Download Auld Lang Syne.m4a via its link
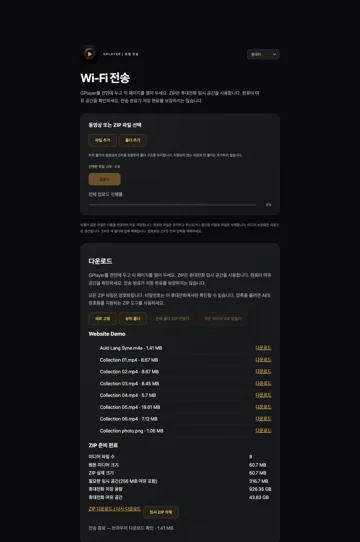 click(x=263, y=348)
